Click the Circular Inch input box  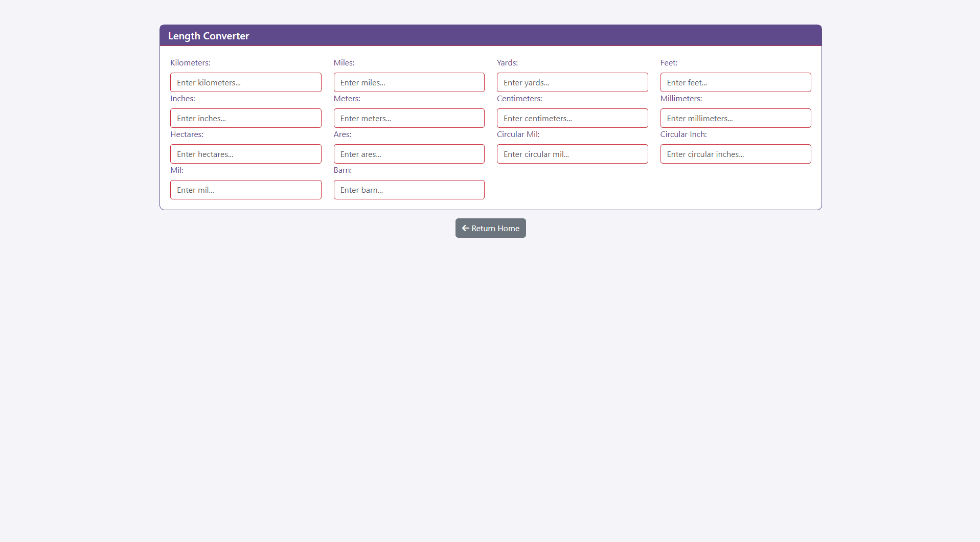point(735,154)
